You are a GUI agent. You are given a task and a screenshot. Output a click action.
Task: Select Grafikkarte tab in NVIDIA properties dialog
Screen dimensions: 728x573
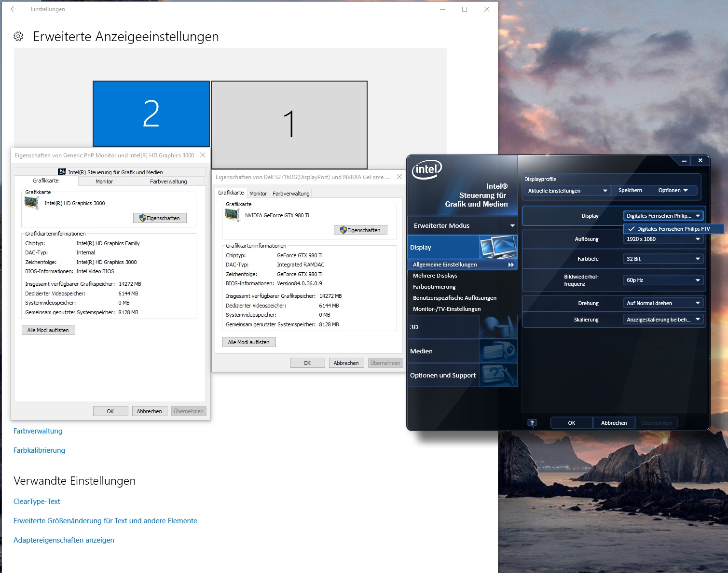pyautogui.click(x=231, y=193)
